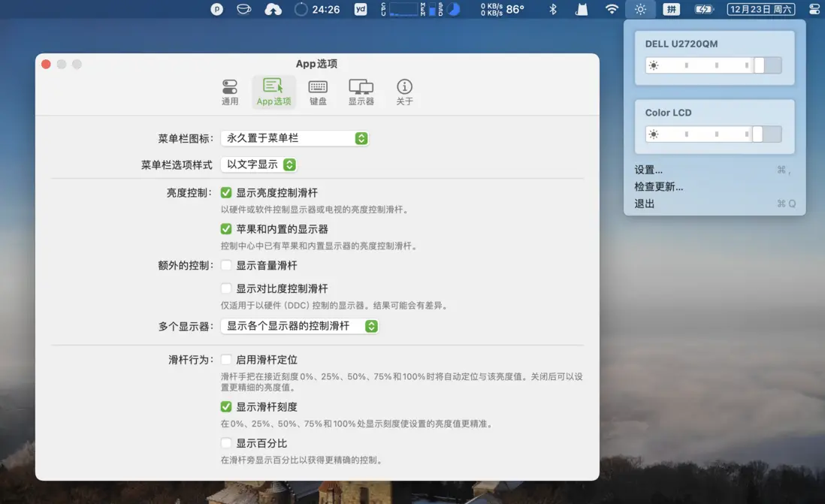The image size is (825, 504).
Task: Open the date 12月23日 周六 menu
Action: click(761, 9)
